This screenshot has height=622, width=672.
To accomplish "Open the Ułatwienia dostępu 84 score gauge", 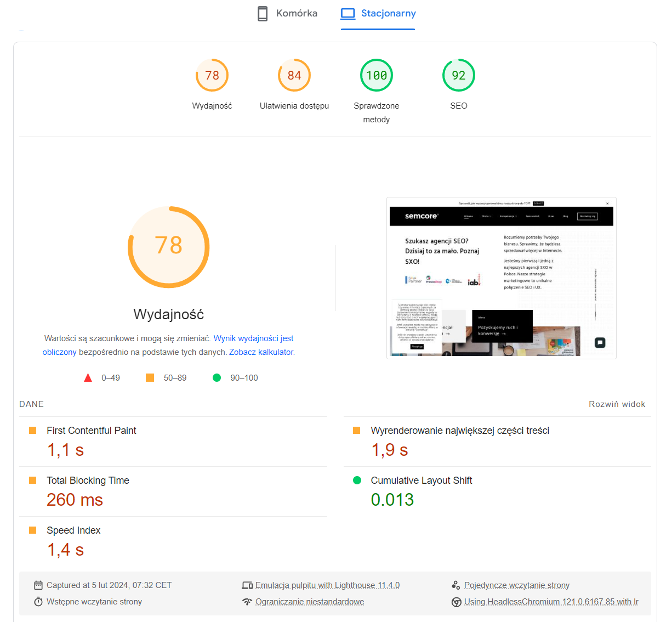I will [294, 84].
